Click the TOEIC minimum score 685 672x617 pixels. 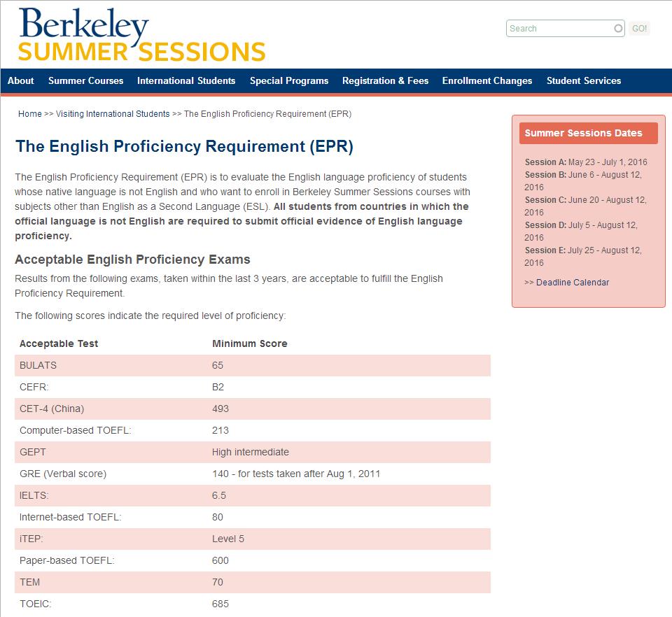click(220, 604)
